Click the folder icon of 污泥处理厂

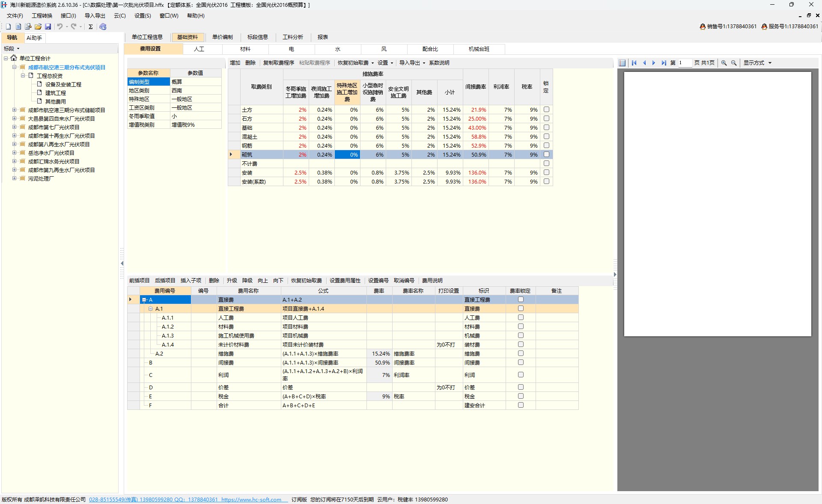pyautogui.click(x=22, y=178)
